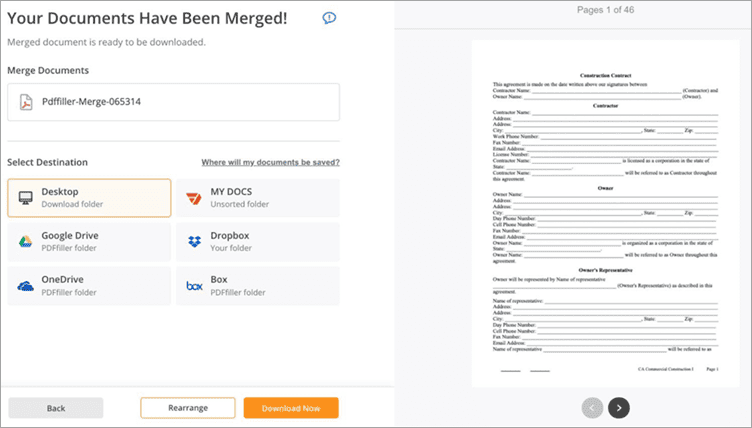Click the PDF file icon for Pdffiller-Merge-065314
This screenshot has width=752, height=428.
coord(27,101)
